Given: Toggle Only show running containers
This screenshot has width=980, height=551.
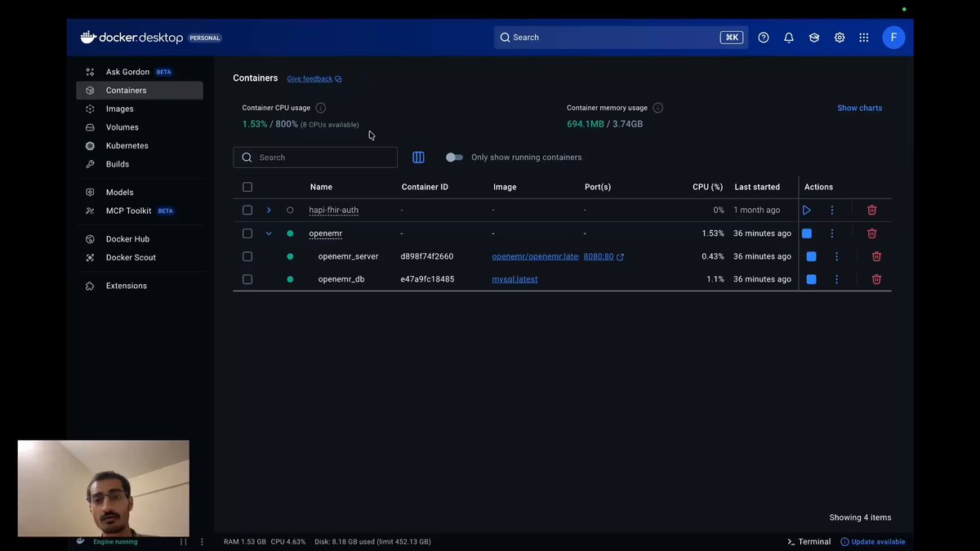Looking at the screenshot, I should pyautogui.click(x=454, y=158).
